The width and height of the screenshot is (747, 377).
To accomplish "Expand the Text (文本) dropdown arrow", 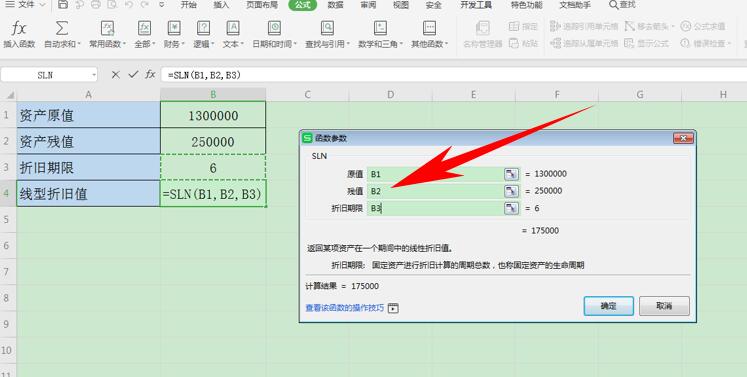I will pos(242,44).
